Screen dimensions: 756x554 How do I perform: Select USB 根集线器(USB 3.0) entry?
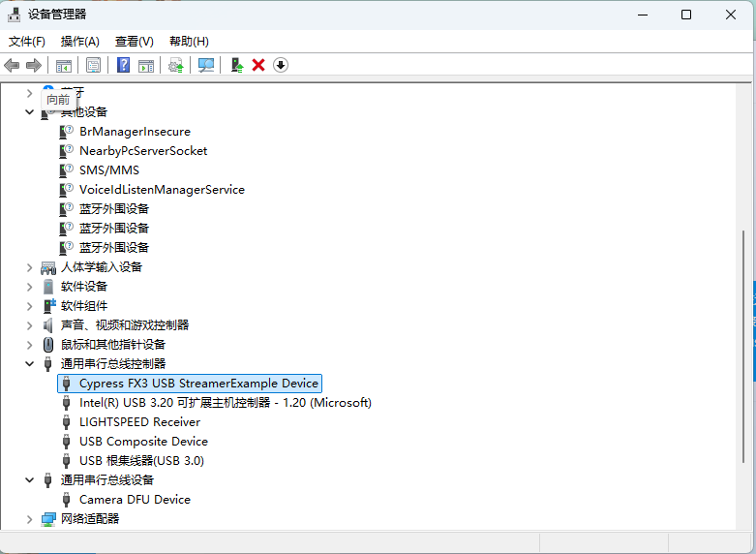[x=141, y=461]
